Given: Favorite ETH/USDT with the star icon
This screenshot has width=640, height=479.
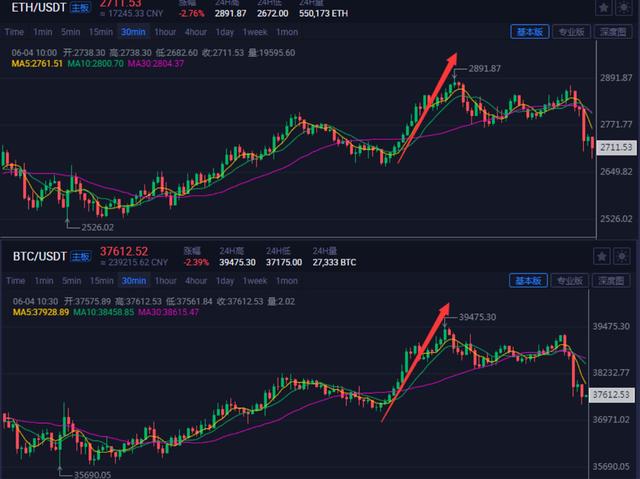Looking at the screenshot, I should (x=601, y=7).
